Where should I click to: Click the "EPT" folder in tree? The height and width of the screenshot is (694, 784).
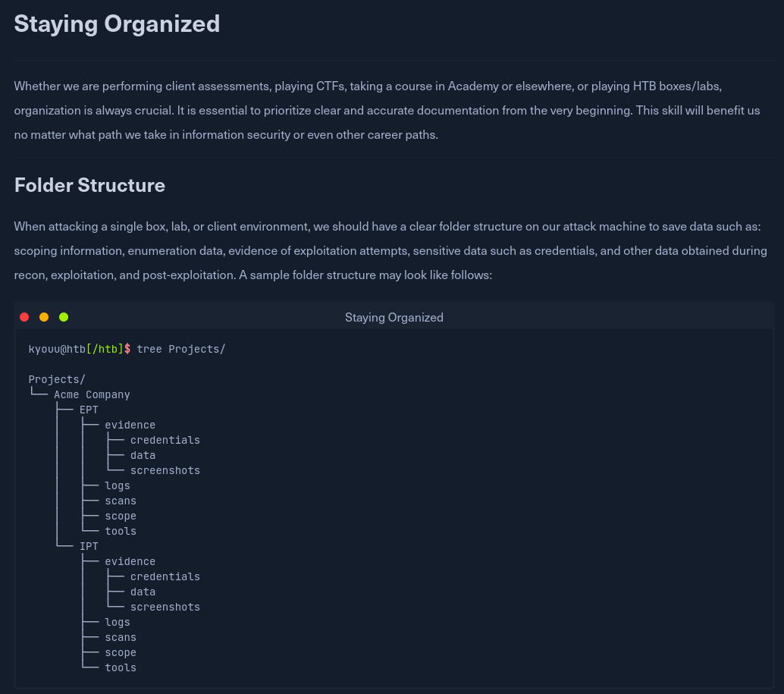pos(89,410)
